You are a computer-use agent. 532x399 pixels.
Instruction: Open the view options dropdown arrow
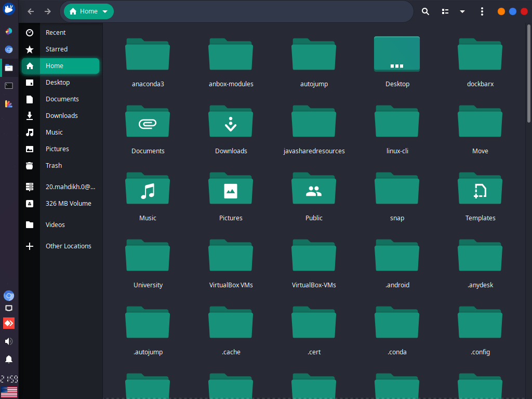(x=462, y=11)
